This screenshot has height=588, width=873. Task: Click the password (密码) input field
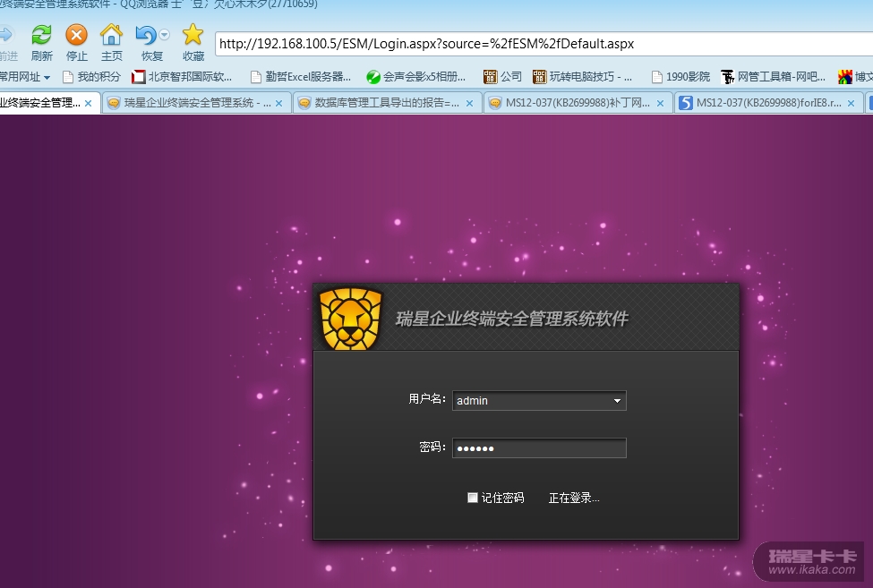540,447
